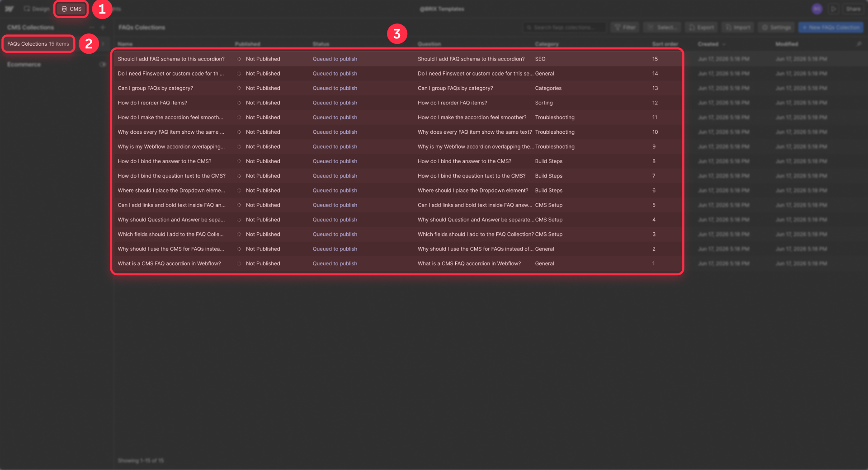The width and height of the screenshot is (868, 470).
Task: Click the Select items button
Action: tap(662, 28)
